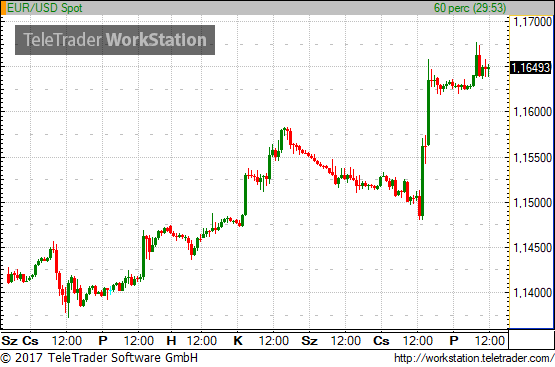Select the K day marker on time axis
The width and height of the screenshot is (555, 367).
pos(238,341)
